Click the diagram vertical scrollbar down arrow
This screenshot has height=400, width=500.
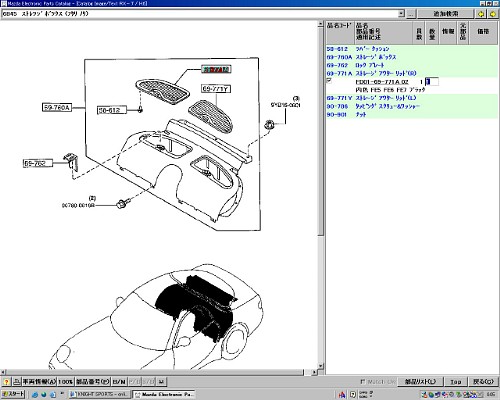[321, 366]
